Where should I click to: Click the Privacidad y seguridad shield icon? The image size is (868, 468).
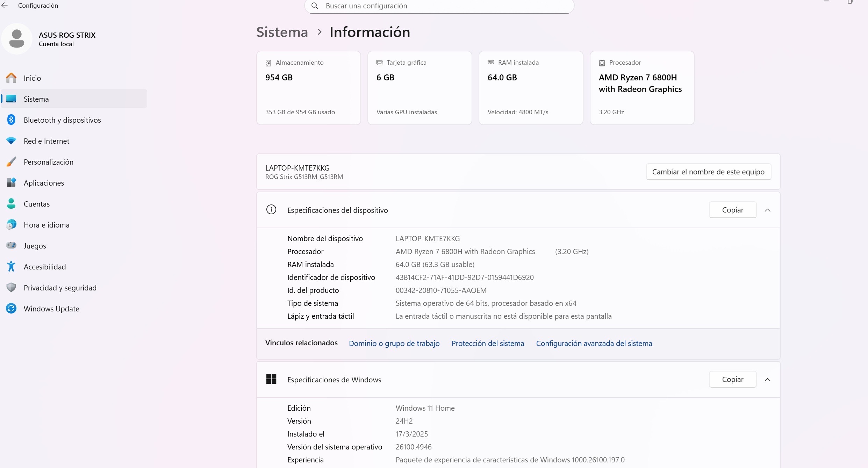[x=11, y=287]
